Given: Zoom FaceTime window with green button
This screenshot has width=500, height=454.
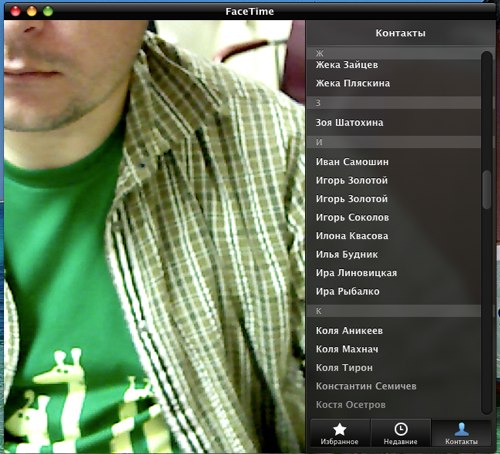Looking at the screenshot, I should coord(48,11).
